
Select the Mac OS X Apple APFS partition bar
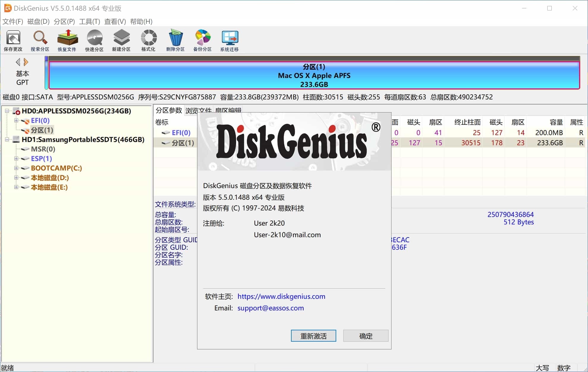(314, 75)
